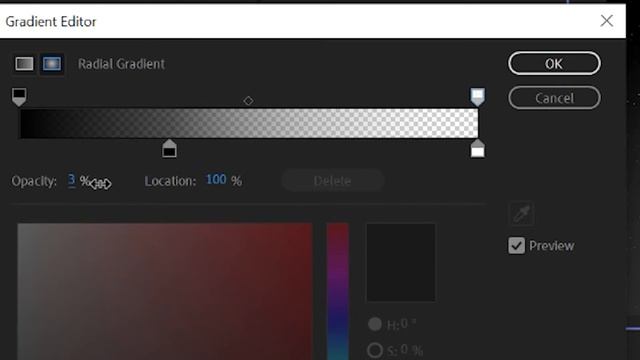Click inside the gradient ramp bar
The height and width of the screenshot is (360, 640).
click(x=249, y=123)
